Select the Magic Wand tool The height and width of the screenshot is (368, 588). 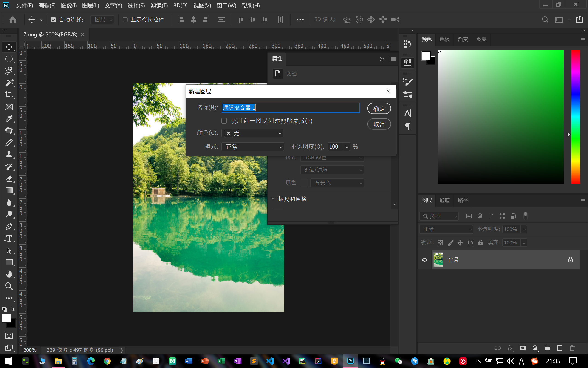[x=9, y=83]
